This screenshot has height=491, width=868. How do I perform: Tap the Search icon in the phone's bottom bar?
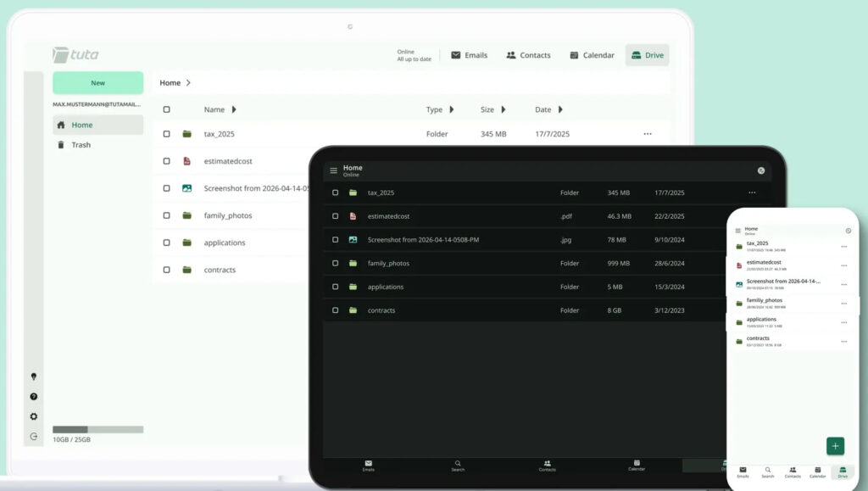click(x=767, y=471)
